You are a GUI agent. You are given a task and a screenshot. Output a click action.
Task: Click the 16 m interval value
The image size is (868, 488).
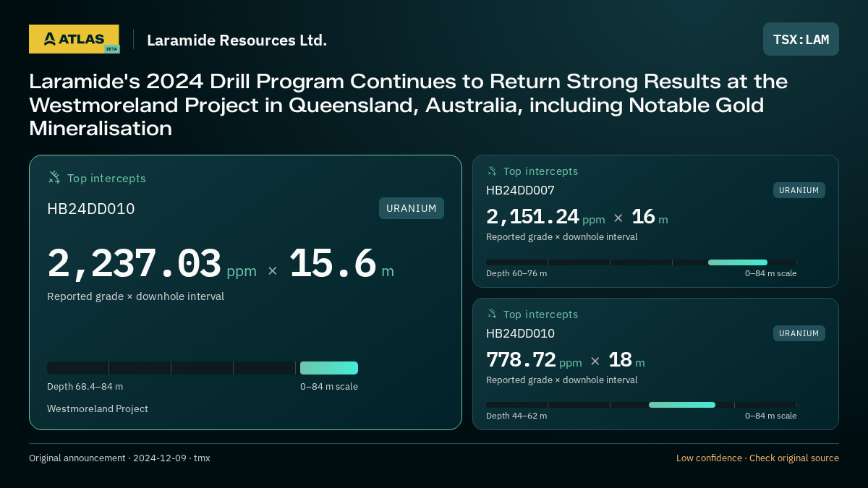[x=650, y=217]
